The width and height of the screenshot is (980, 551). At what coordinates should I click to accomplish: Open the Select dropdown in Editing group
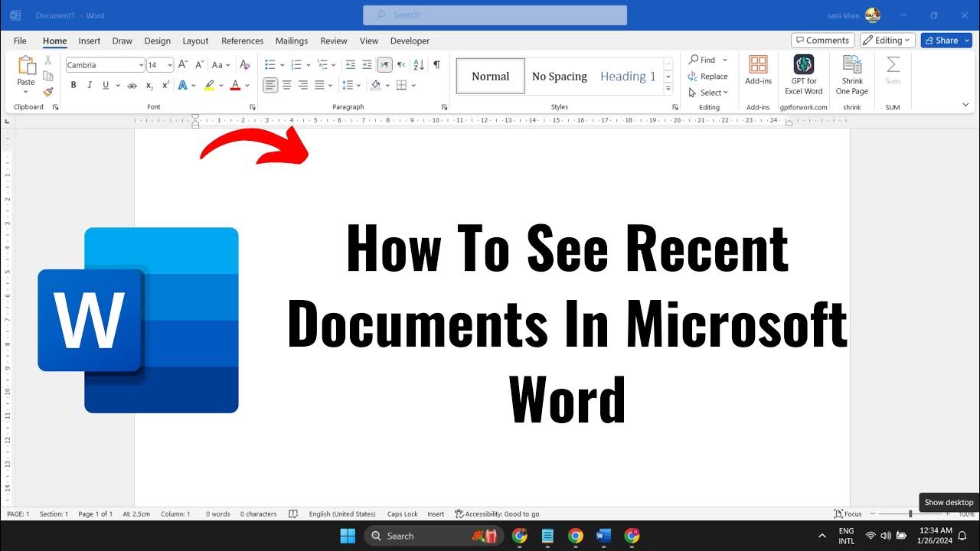pos(708,93)
